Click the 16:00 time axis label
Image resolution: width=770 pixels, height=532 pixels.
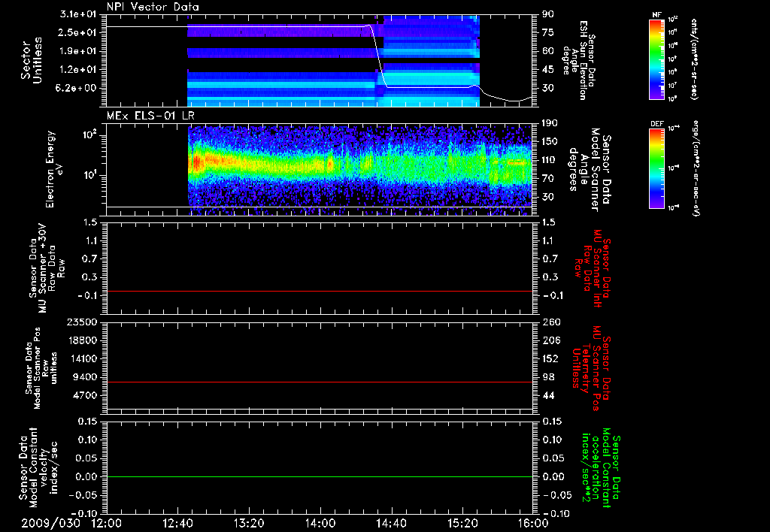(533, 523)
